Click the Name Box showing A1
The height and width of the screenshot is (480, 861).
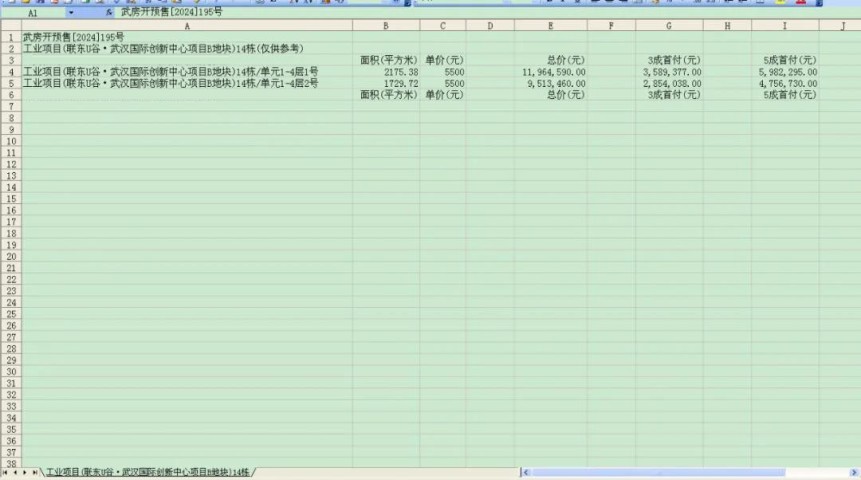pyautogui.click(x=33, y=13)
